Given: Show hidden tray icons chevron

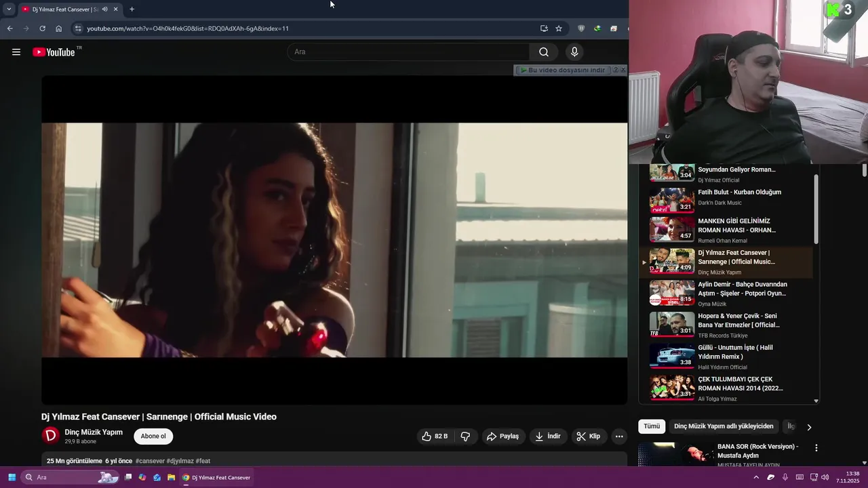Looking at the screenshot, I should (756, 477).
